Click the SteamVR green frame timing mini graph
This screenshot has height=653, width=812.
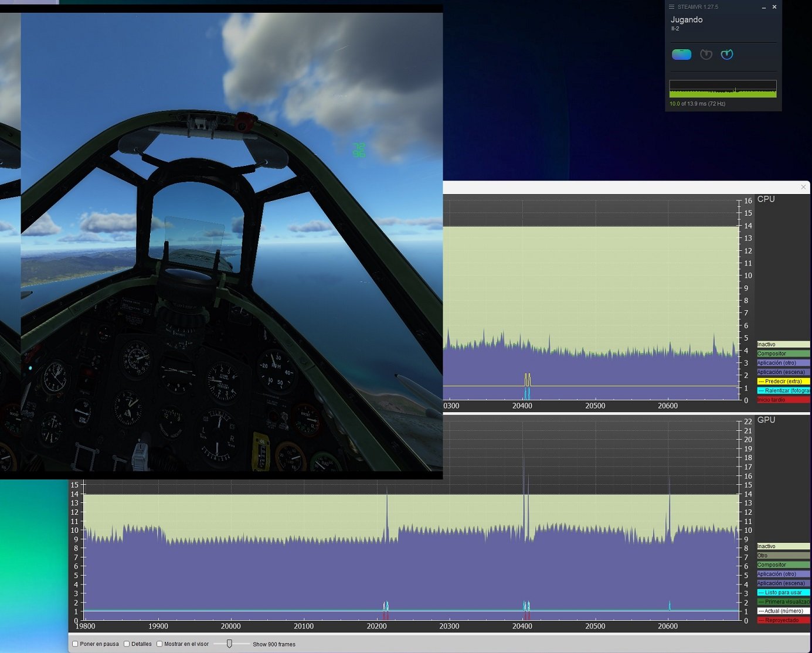coord(723,89)
